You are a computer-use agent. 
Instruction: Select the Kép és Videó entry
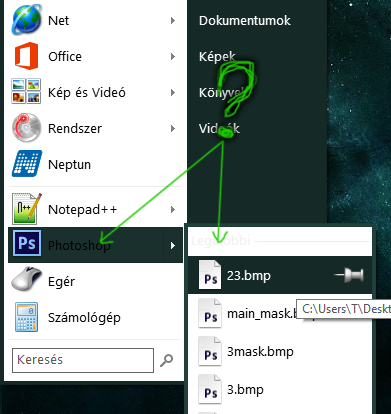coord(95,92)
